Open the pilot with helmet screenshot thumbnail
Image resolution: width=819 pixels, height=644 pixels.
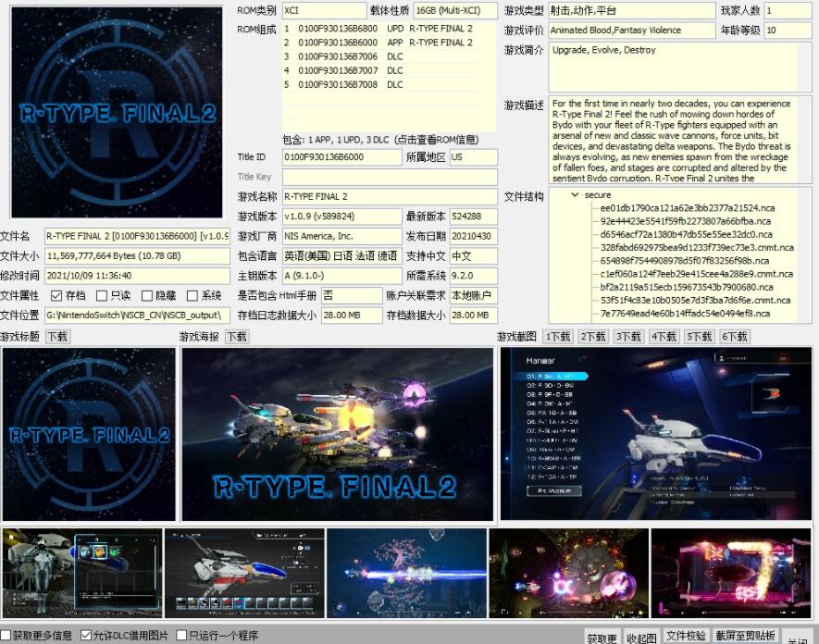tap(82, 573)
